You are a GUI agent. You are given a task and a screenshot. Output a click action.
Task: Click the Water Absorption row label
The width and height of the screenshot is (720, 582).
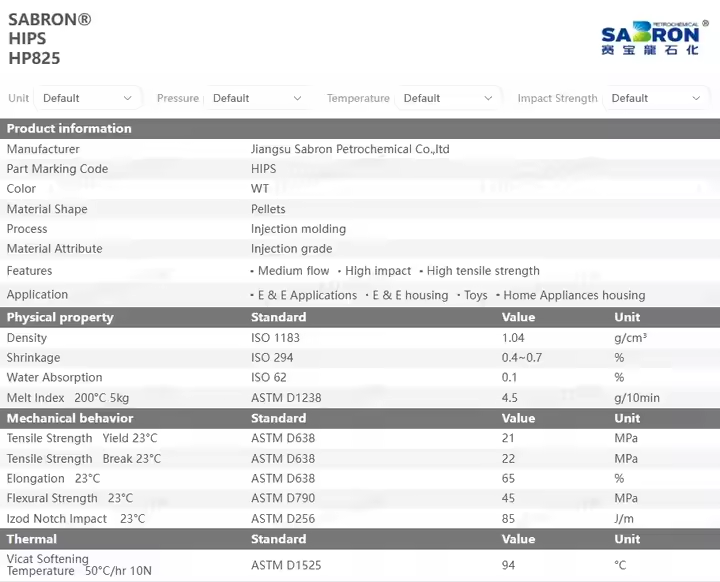(x=54, y=377)
